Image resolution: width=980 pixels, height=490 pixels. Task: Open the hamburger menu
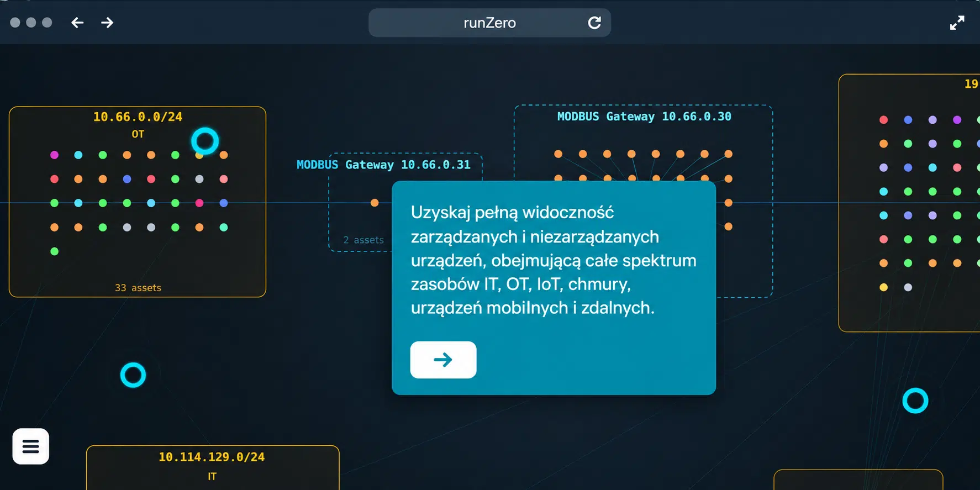(31, 446)
